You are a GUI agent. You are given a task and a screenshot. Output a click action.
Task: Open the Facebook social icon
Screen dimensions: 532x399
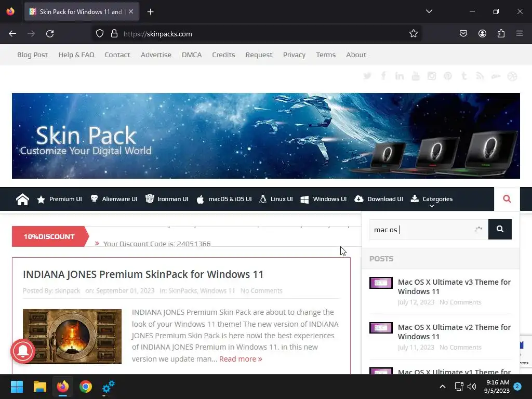[x=383, y=76]
